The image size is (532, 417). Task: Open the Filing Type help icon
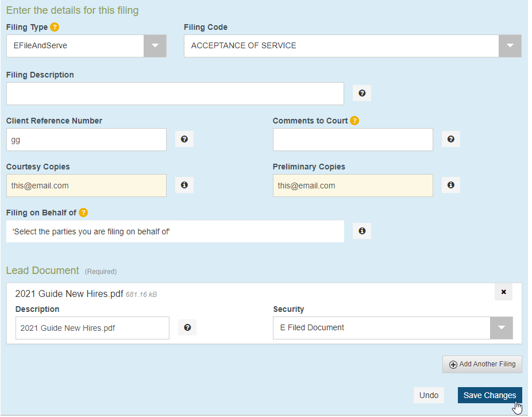(54, 27)
